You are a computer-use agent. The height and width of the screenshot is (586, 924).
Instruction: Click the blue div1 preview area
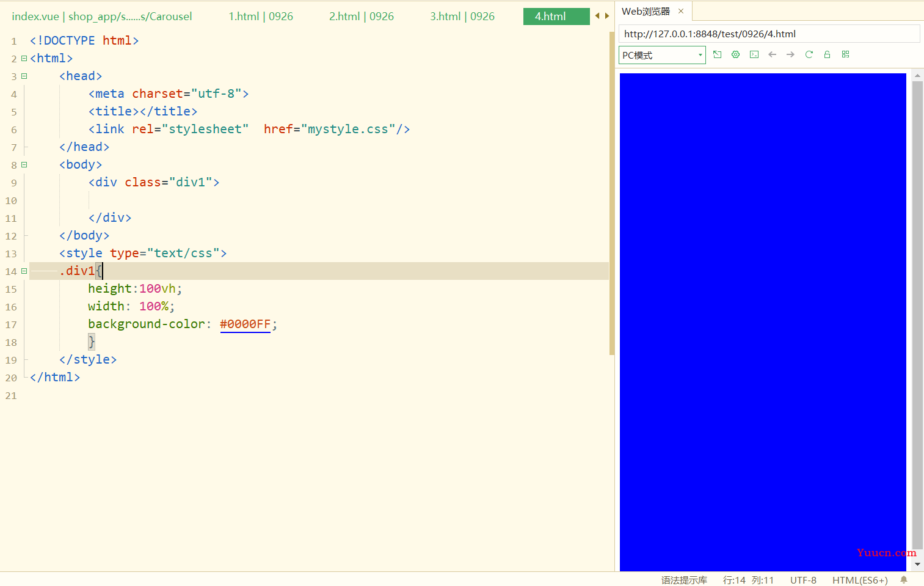tap(763, 322)
